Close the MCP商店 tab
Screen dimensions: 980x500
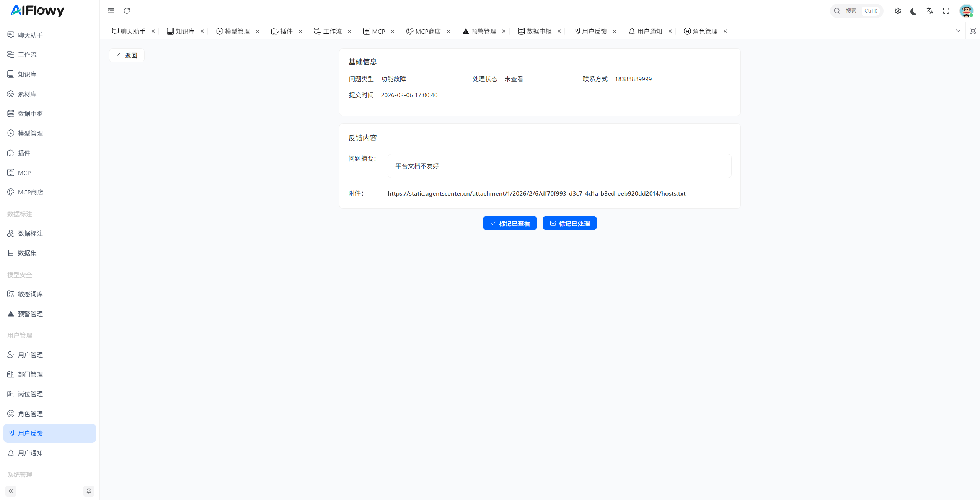point(448,31)
